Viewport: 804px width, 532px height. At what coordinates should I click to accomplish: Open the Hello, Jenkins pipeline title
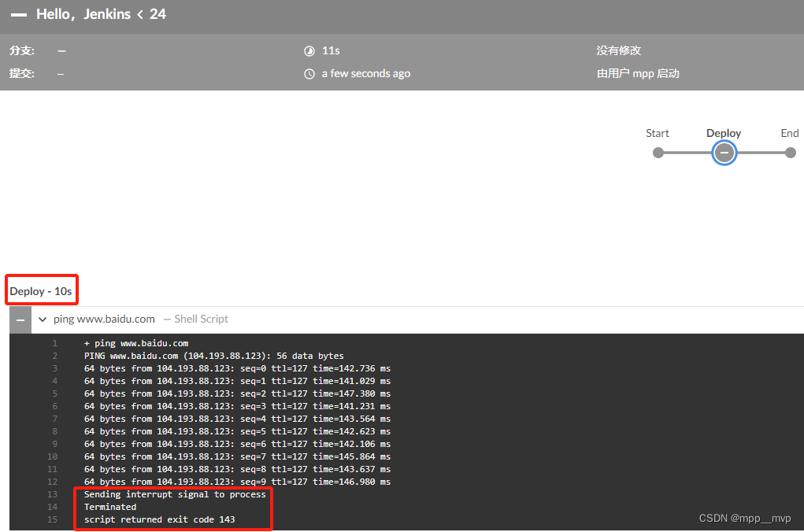pos(83,14)
